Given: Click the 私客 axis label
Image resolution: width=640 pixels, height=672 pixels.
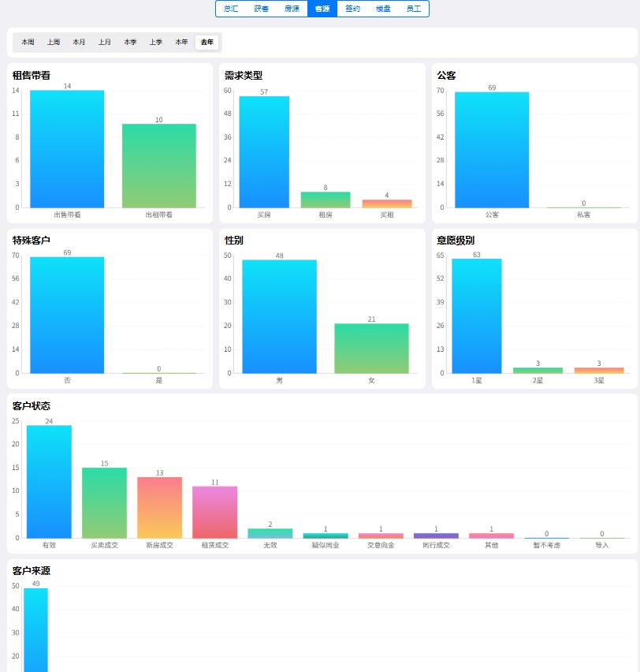Looking at the screenshot, I should click(x=583, y=215).
